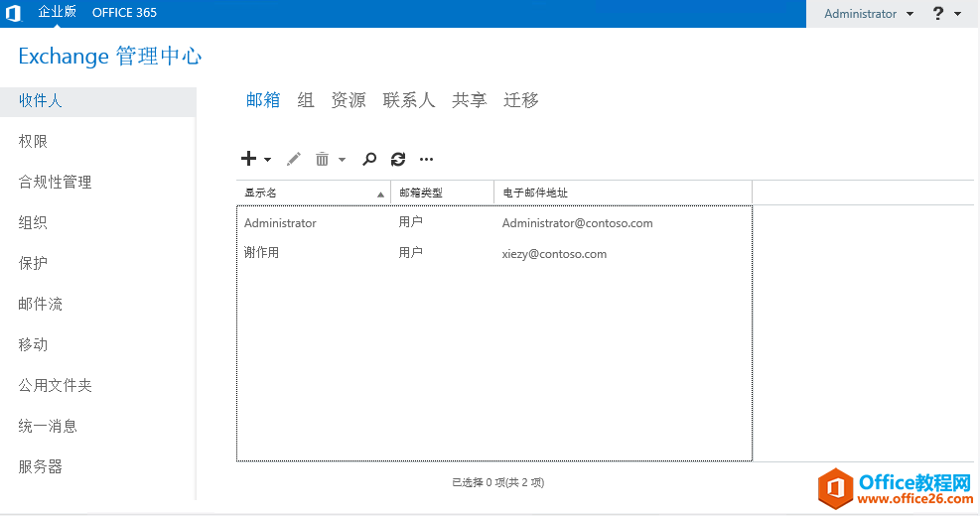Expand the dropdown arrow beside delete icon
Screen dimensions: 980x516
[342, 160]
